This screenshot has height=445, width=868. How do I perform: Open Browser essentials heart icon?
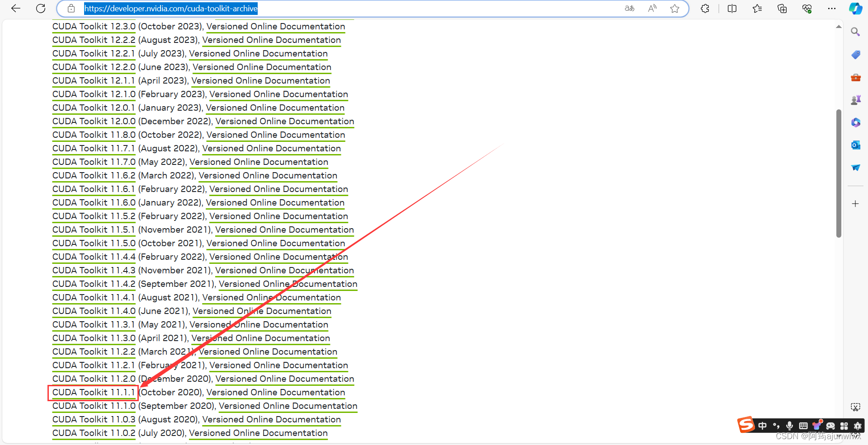pyautogui.click(x=807, y=9)
